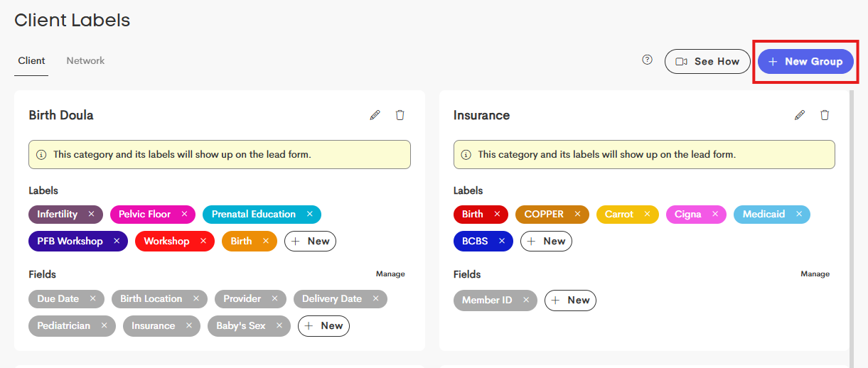Add new label in Birth Doula group
Image resolution: width=868 pixels, height=368 pixels.
(310, 241)
